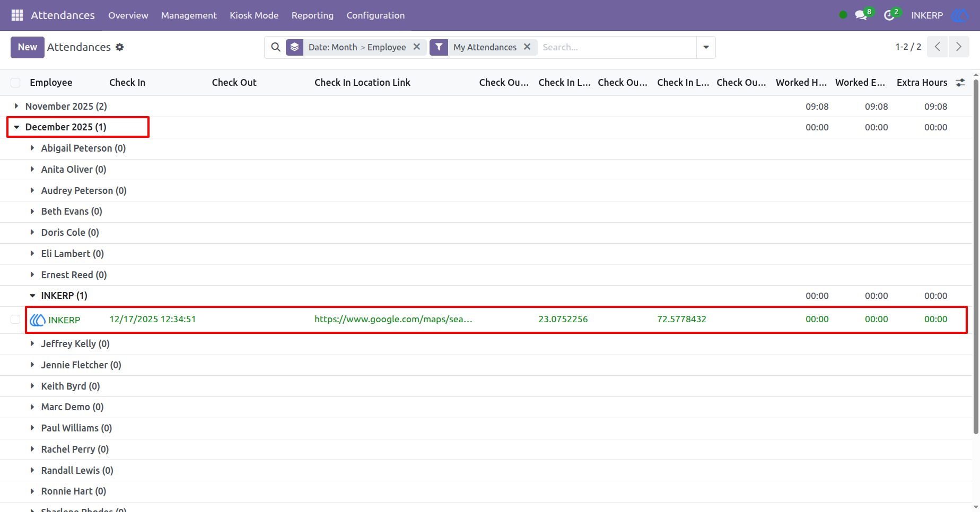Click the New button
This screenshot has width=980, height=512.
pyautogui.click(x=28, y=47)
